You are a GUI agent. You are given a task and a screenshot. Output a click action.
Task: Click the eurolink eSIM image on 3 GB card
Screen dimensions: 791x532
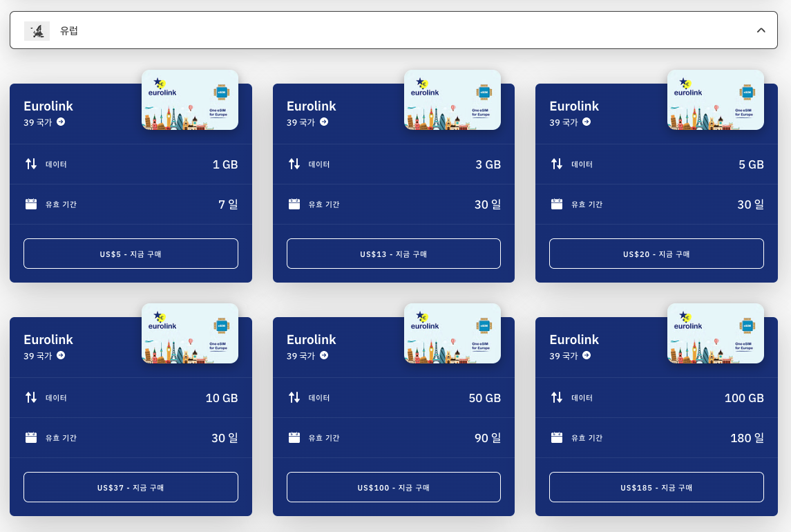tap(452, 100)
